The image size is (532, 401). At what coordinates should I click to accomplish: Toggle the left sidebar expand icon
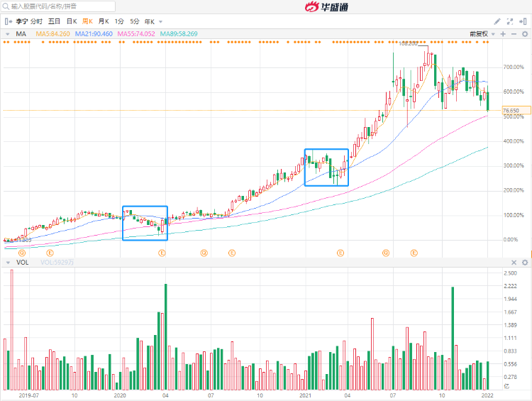click(x=6, y=21)
